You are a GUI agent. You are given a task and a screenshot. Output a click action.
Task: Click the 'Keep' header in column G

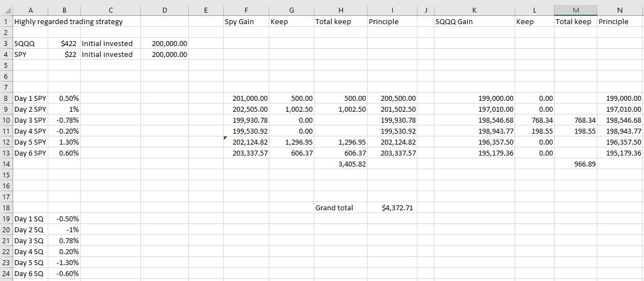[291, 22]
